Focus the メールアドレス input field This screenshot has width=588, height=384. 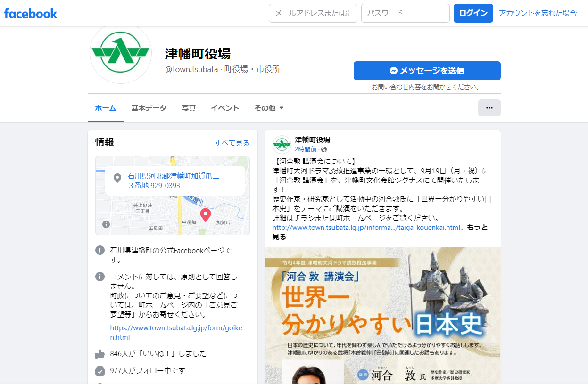point(313,13)
